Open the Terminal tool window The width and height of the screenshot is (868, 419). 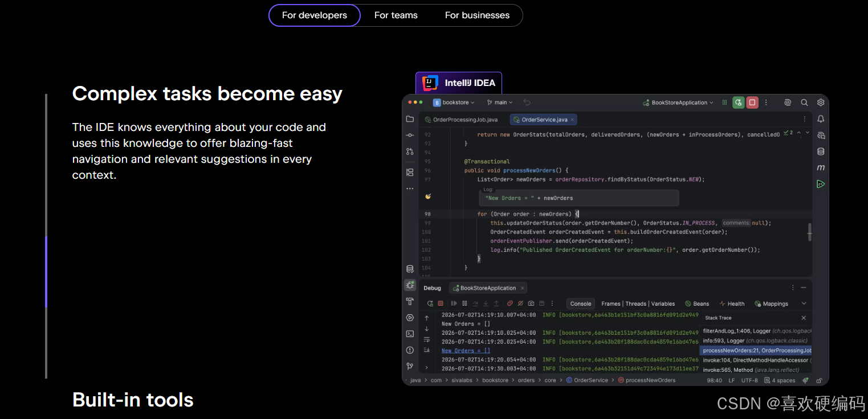[410, 334]
